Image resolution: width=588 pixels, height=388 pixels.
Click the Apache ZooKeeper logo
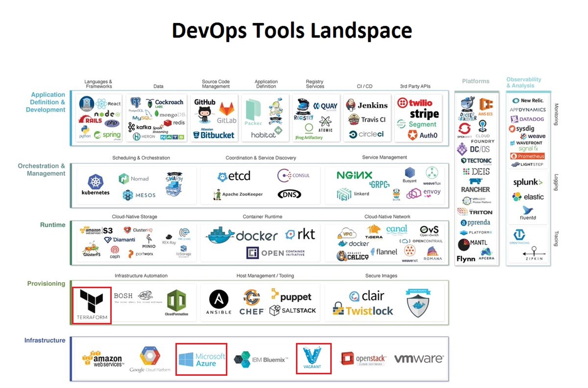click(238, 194)
